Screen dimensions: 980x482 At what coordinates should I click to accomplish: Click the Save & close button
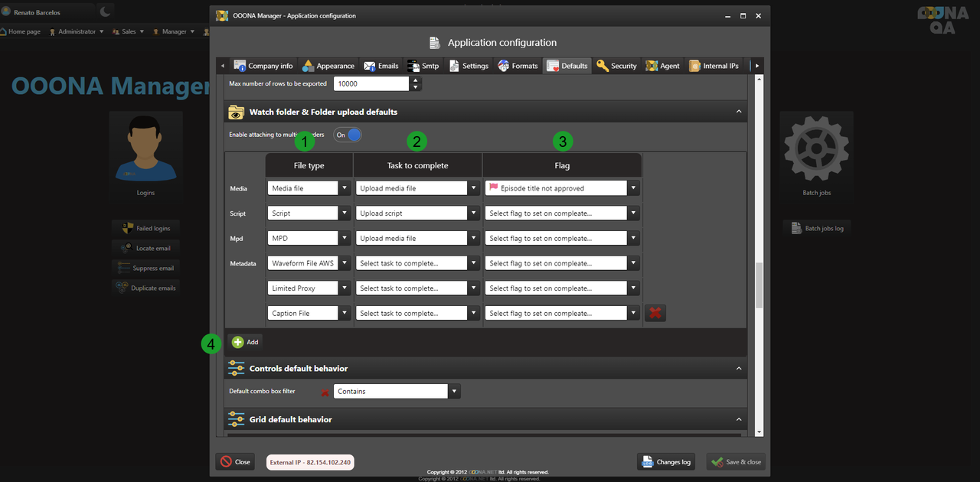coord(735,462)
